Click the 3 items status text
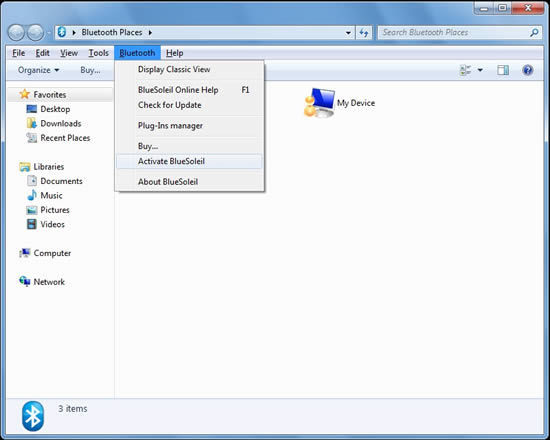 tap(73, 409)
